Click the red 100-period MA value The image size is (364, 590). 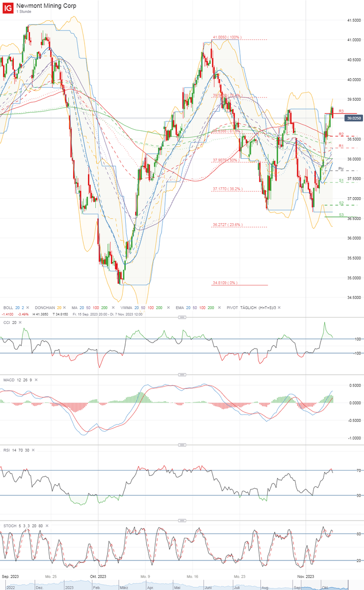click(x=95, y=307)
